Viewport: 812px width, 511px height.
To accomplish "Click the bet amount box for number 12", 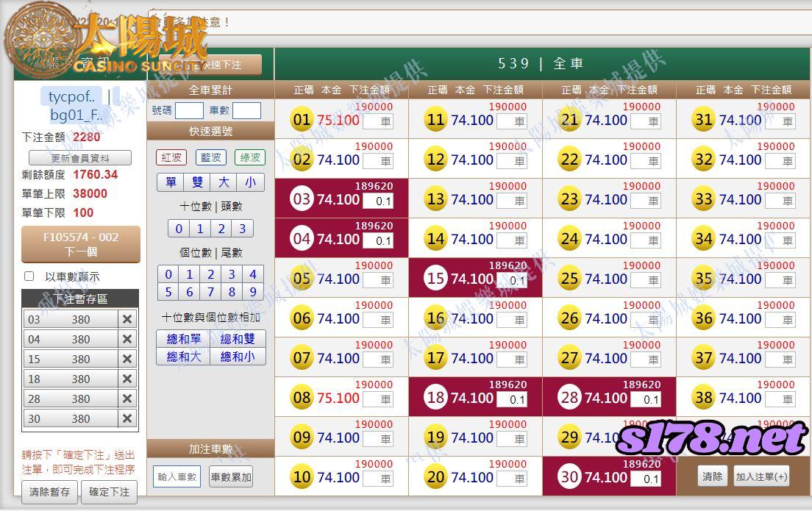I will (512, 162).
